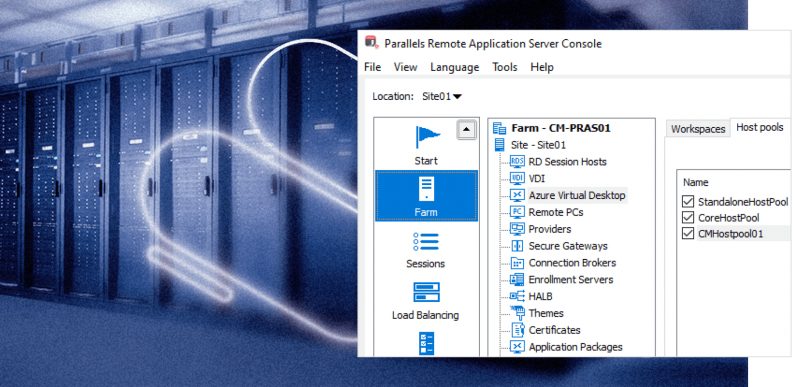Click the Remote PCs icon

[x=517, y=212]
